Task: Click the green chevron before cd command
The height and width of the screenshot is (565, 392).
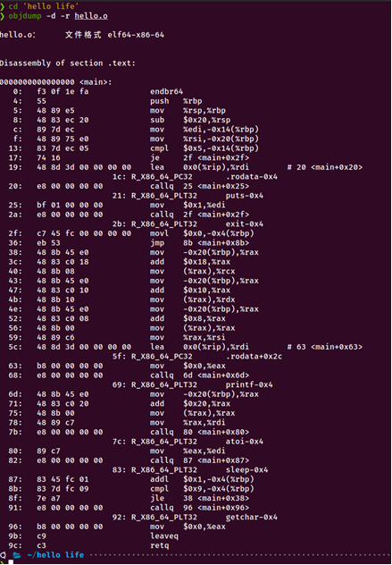Action: [2, 6]
